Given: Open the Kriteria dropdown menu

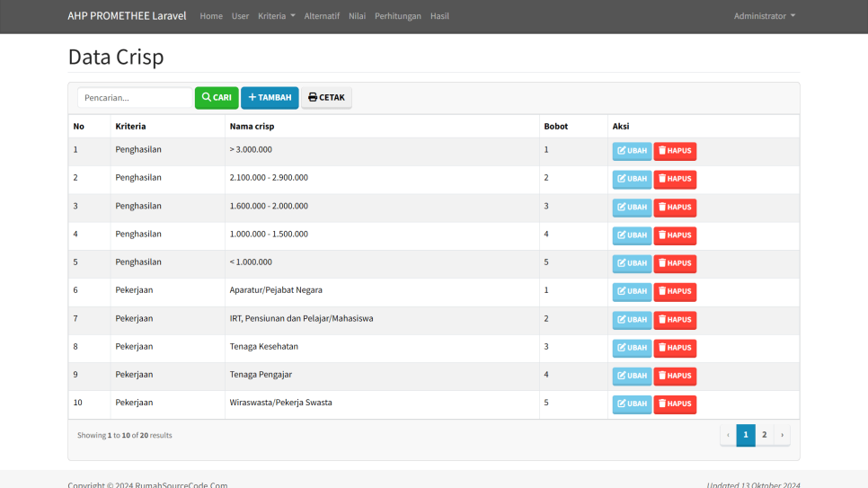Looking at the screenshot, I should click(x=276, y=16).
